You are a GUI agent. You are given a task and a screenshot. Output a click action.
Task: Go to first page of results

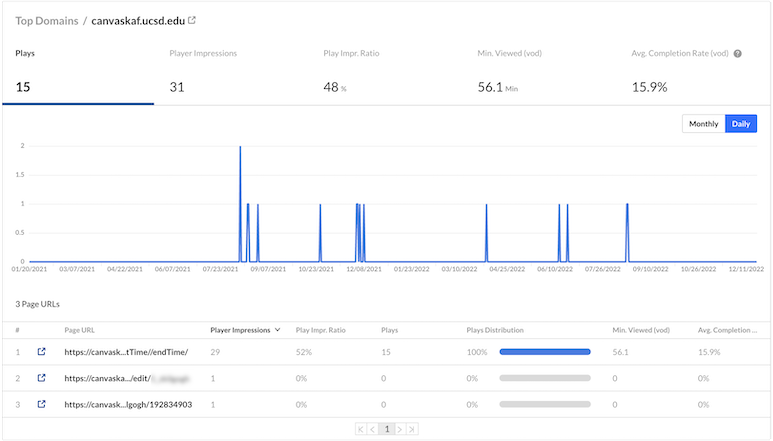(x=361, y=429)
